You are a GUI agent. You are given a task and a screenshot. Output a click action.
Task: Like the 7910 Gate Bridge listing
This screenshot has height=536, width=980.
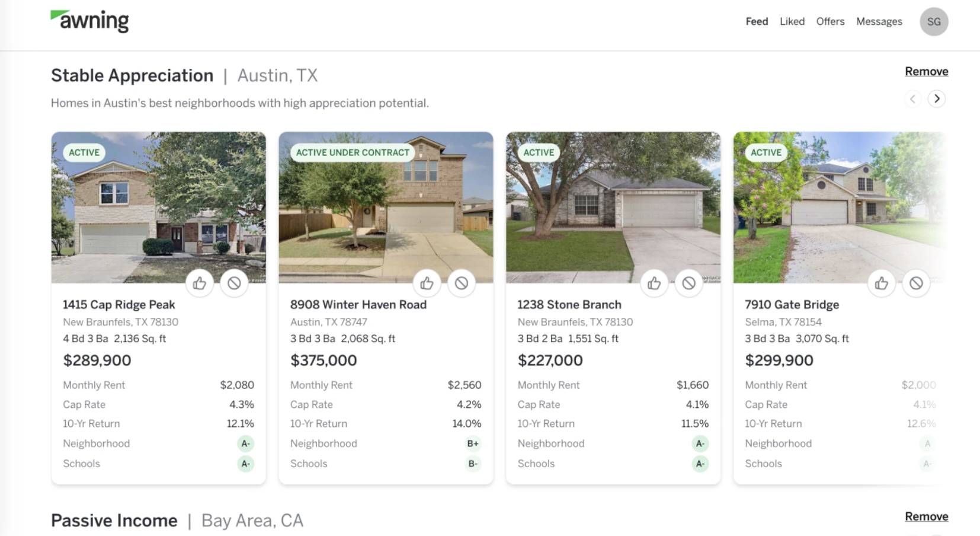(x=882, y=283)
